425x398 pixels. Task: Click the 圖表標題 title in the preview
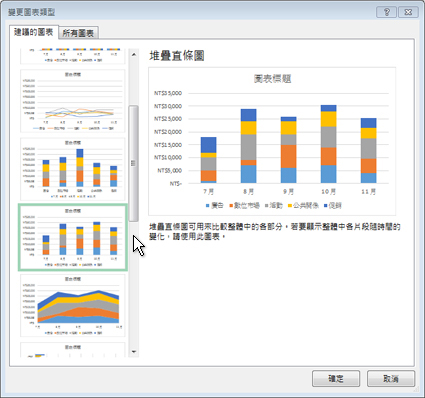click(x=272, y=79)
